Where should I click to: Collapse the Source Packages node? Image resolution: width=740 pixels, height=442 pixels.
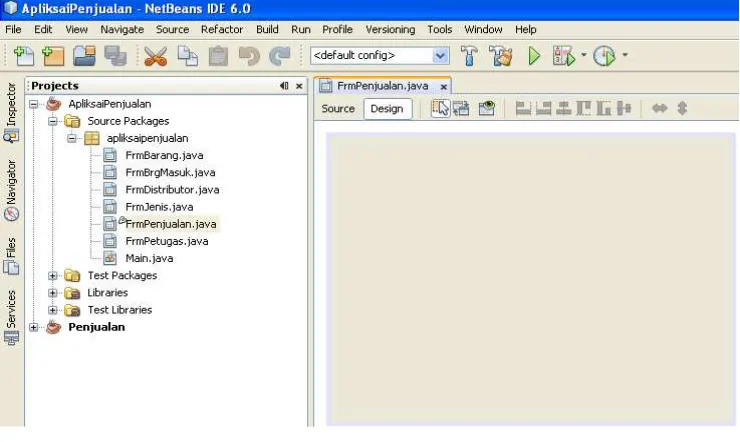click(53, 121)
